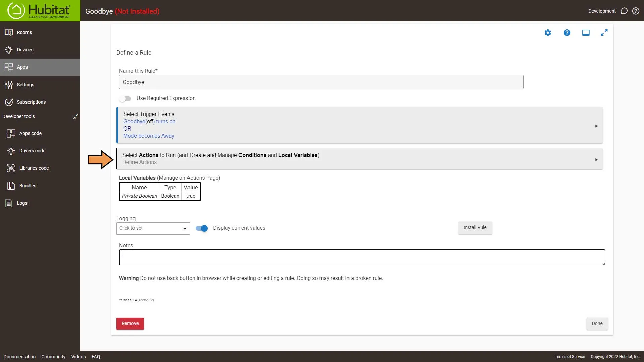Click the Private Boolean variable name cell
Viewport: 644px width, 362px height.
tap(139, 196)
